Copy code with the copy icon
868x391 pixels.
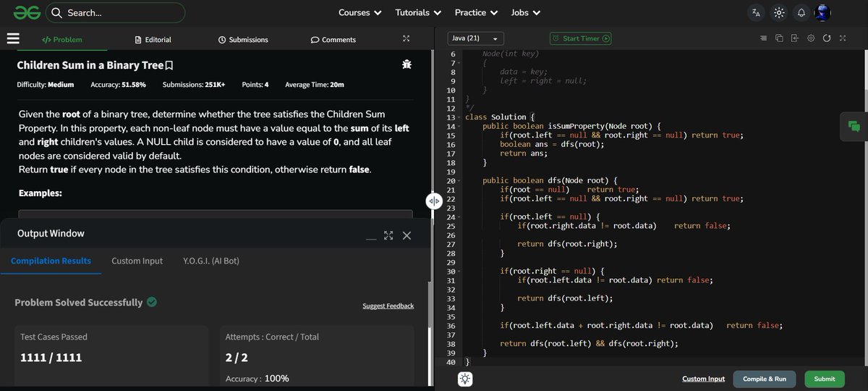pos(779,38)
